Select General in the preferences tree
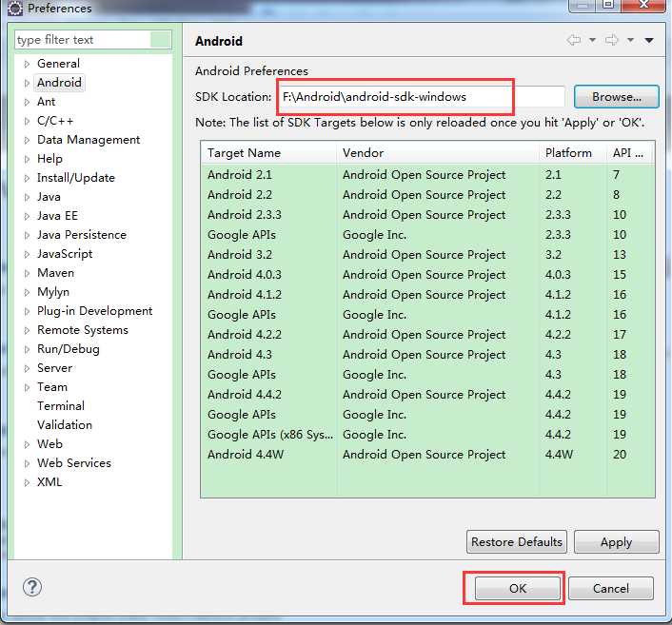Screen dimensions: 672x625 [x=58, y=64]
